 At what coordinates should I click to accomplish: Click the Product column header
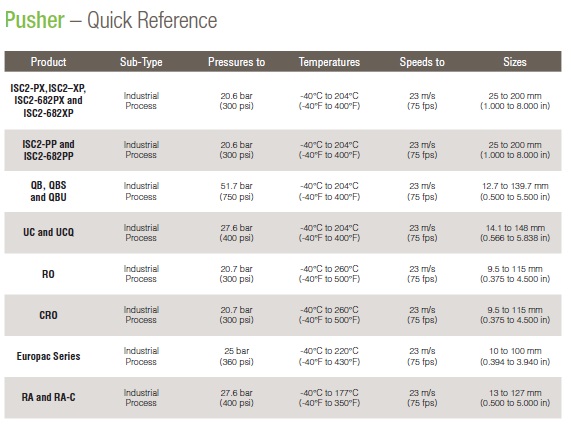click(x=48, y=62)
